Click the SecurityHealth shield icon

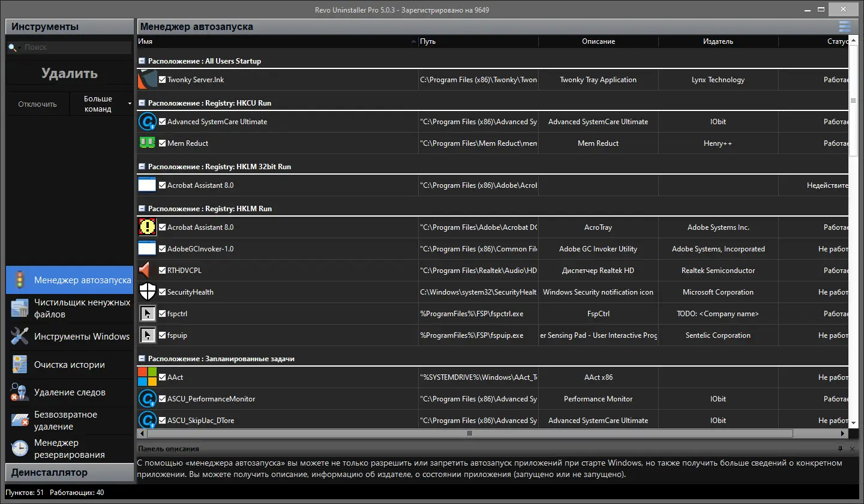click(x=147, y=292)
